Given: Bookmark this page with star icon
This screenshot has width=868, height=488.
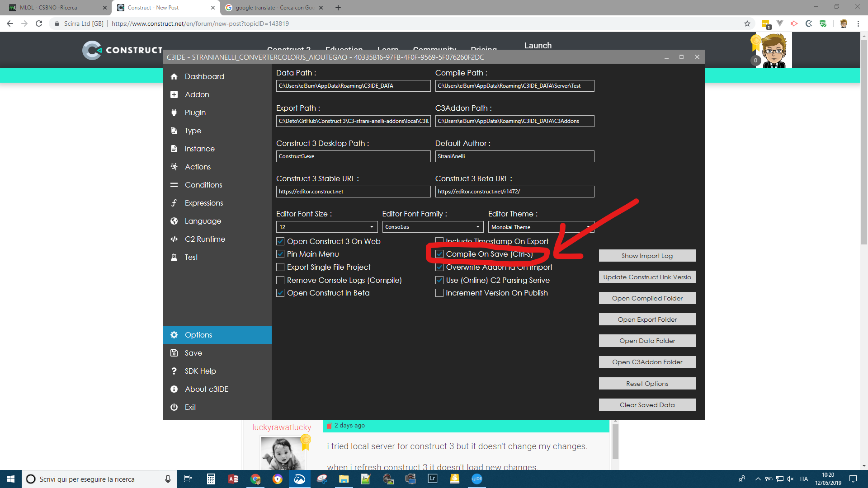Looking at the screenshot, I should click(x=747, y=23).
